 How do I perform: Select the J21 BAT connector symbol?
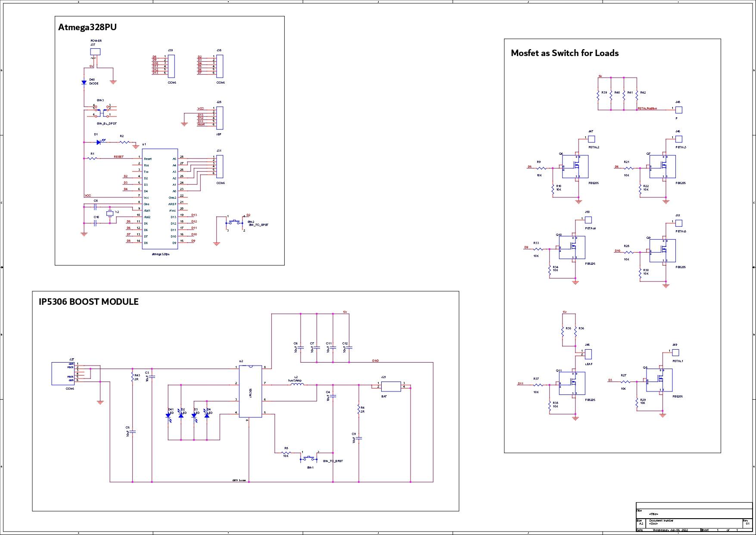(x=391, y=386)
